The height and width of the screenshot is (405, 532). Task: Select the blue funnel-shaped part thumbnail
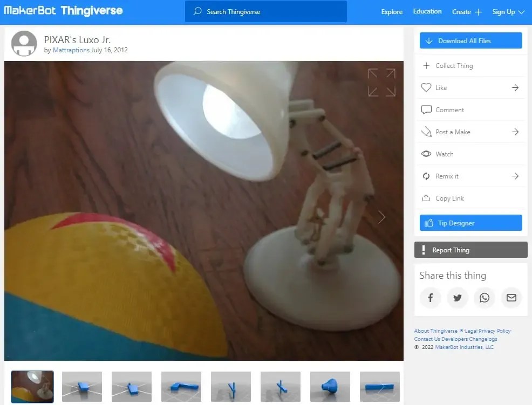tap(330, 386)
